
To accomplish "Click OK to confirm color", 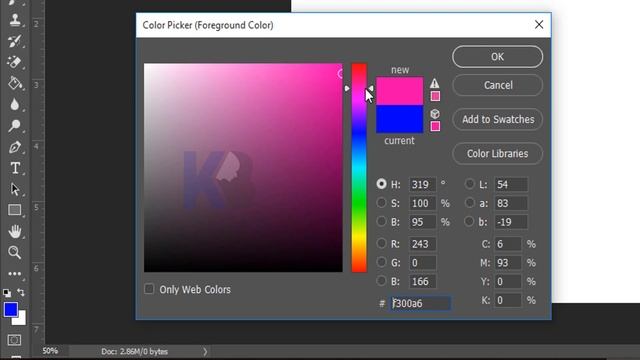I will click(498, 57).
